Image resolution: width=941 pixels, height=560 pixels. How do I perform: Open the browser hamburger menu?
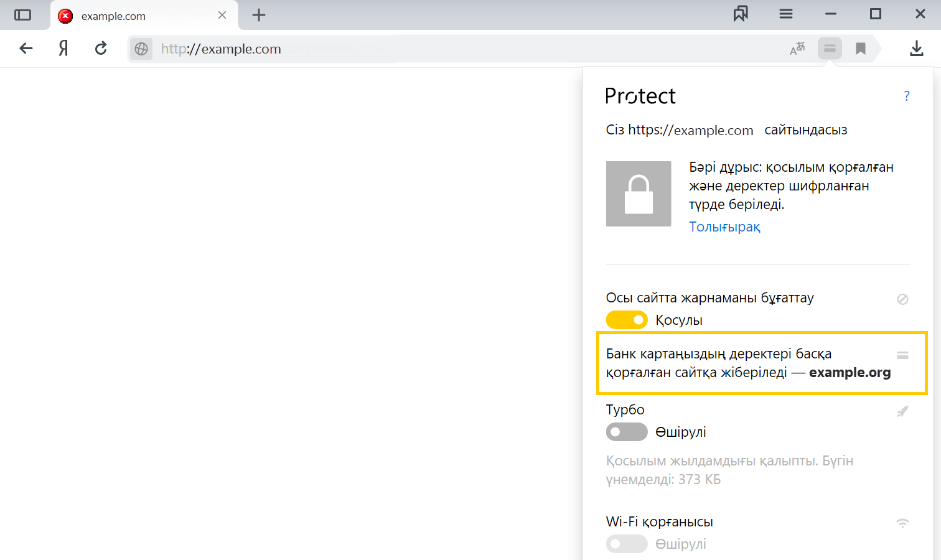pos(786,14)
